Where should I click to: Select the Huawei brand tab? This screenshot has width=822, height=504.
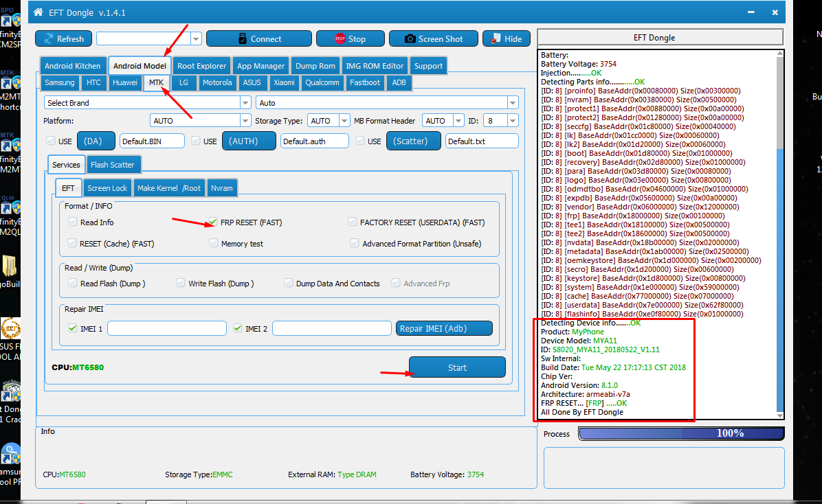coord(125,83)
